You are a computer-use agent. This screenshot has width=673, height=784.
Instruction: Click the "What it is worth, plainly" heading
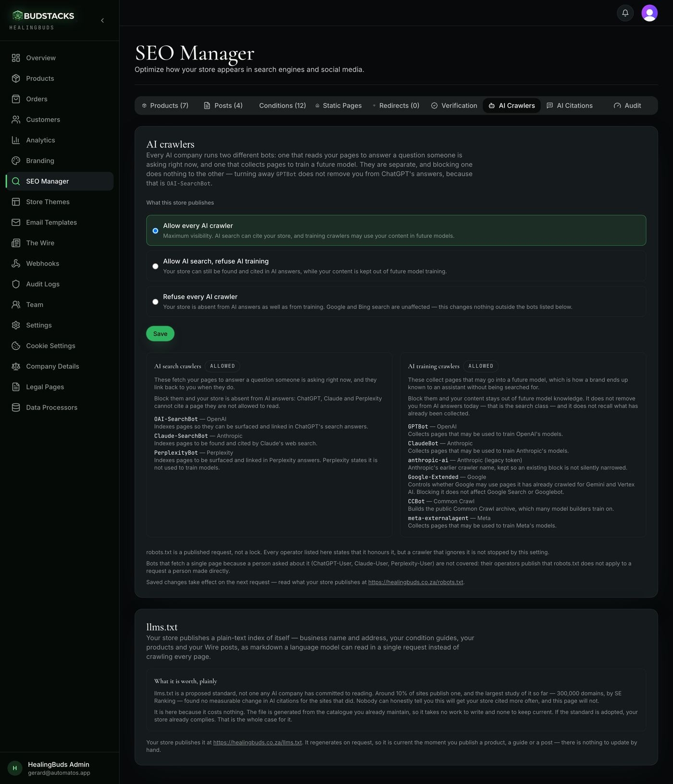click(x=186, y=681)
